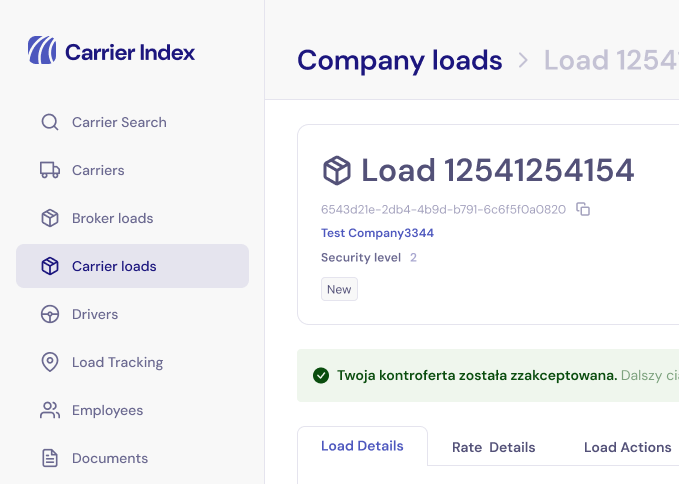
Task: Click the New status badge
Action: [339, 289]
